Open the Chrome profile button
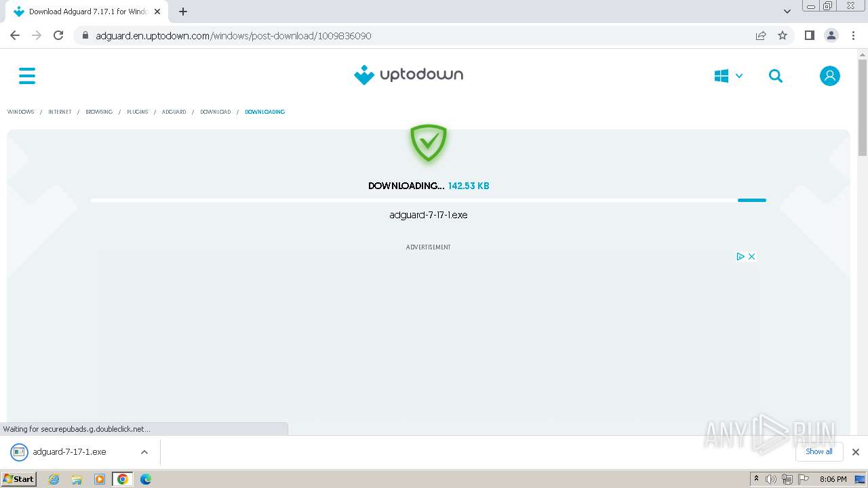Image resolution: width=868 pixels, height=488 pixels. pyautogui.click(x=831, y=35)
